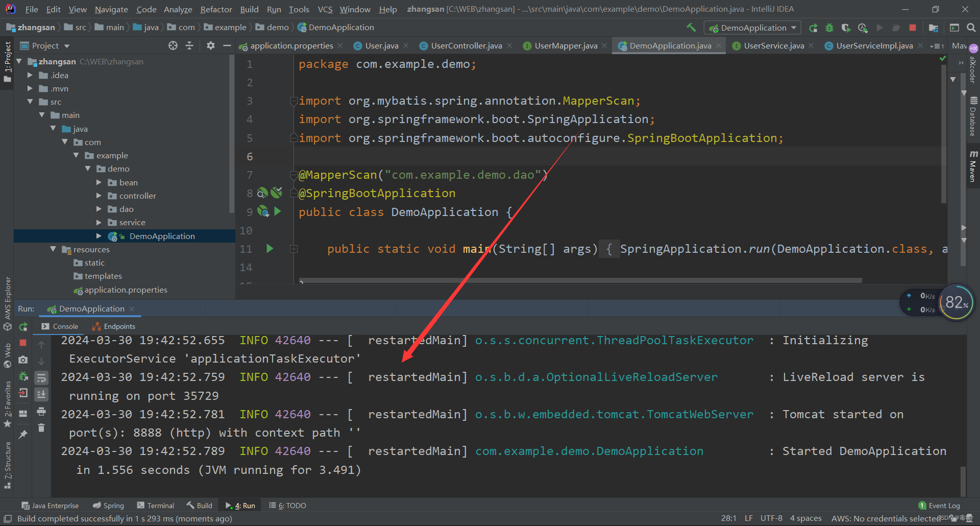The width and height of the screenshot is (980, 526).
Task: Close the UserMapper.java tab
Action: pyautogui.click(x=604, y=45)
